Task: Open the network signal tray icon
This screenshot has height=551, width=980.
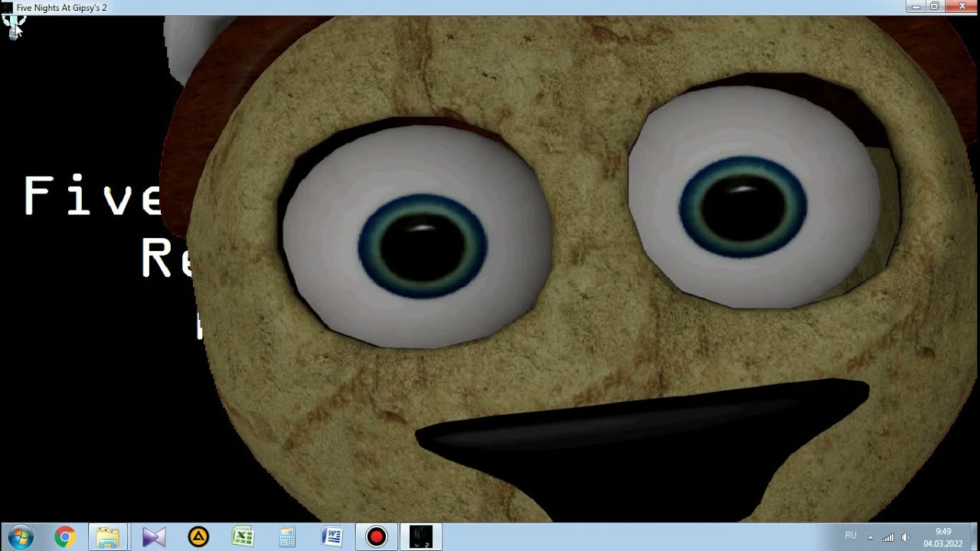Action: [x=888, y=537]
